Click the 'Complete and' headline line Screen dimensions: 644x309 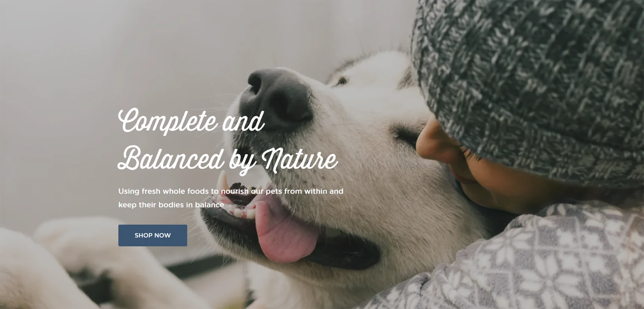192,121
